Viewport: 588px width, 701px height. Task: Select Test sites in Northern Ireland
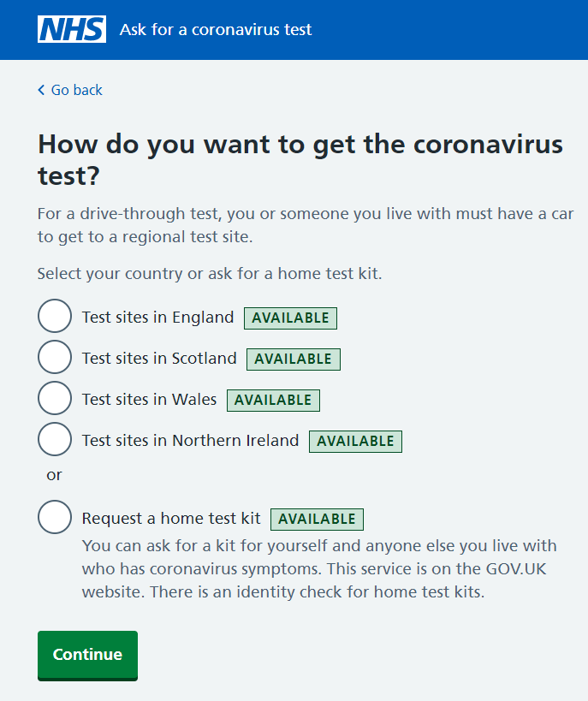point(54,439)
